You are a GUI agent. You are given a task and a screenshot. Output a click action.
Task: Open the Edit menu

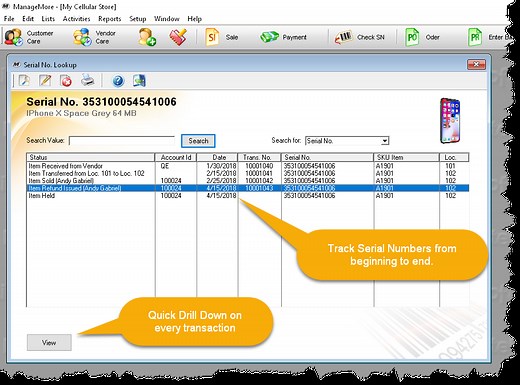pyautogui.click(x=28, y=19)
